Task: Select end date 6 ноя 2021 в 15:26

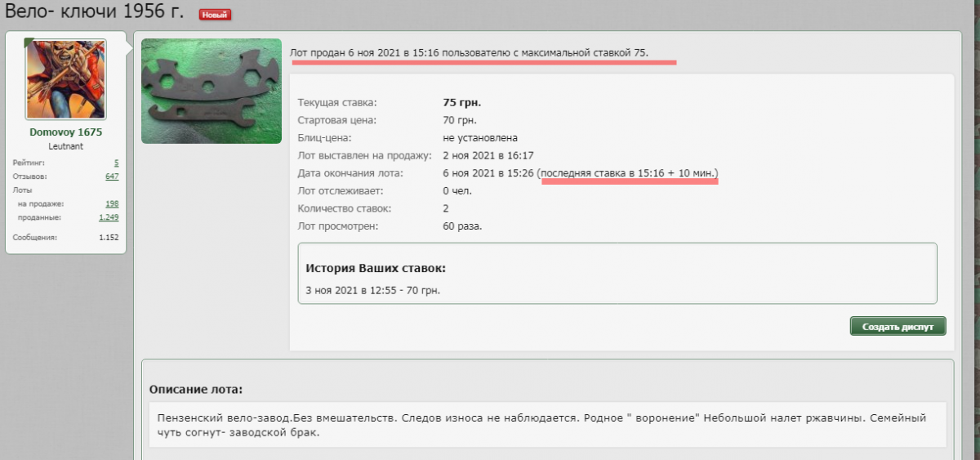Action: 488,173
